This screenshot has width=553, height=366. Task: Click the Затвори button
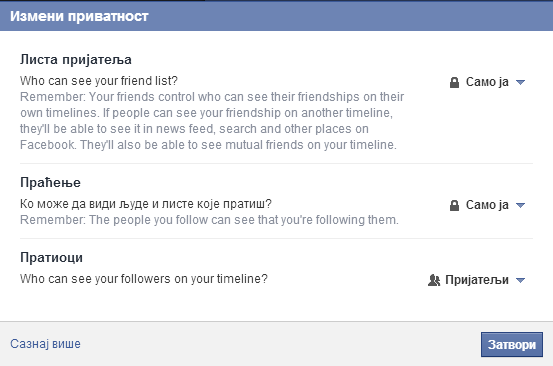coord(512,344)
